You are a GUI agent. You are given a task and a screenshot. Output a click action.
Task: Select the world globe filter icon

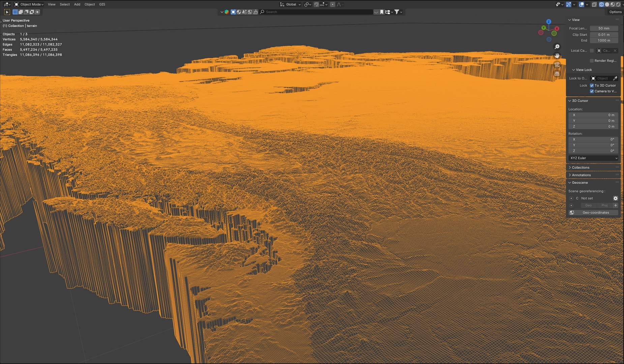pos(250,12)
